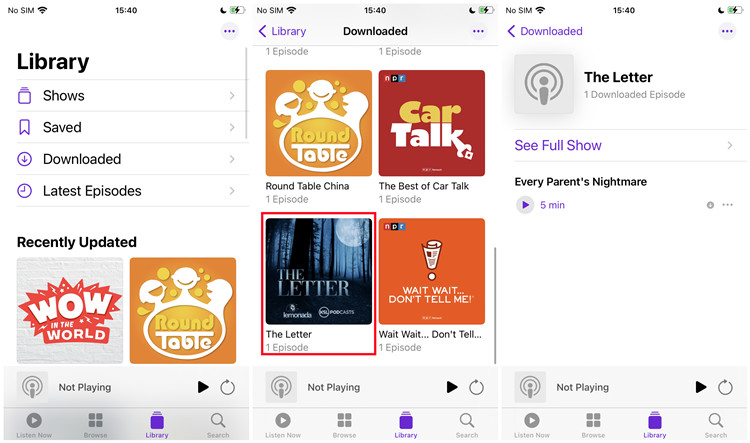
Task: Open Downloaded in the Library list
Action: click(132, 159)
